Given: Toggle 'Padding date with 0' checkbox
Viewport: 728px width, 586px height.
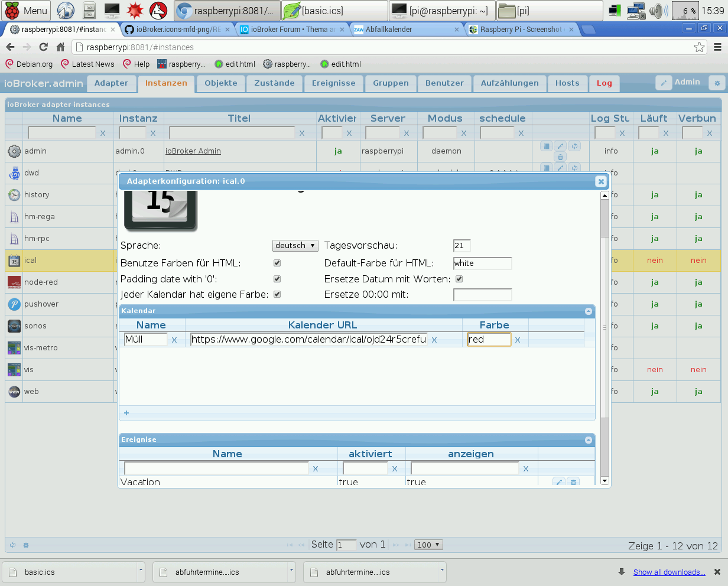Looking at the screenshot, I should click(x=277, y=279).
